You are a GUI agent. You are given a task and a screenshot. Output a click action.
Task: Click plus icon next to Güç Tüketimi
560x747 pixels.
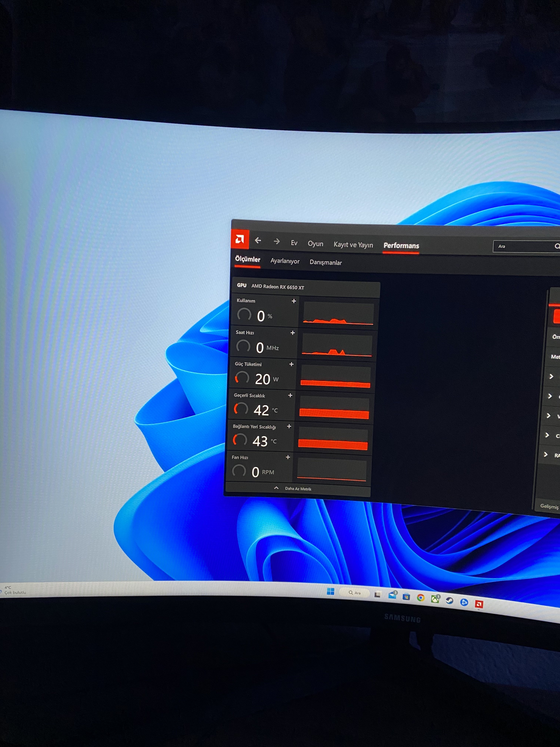pyautogui.click(x=291, y=364)
